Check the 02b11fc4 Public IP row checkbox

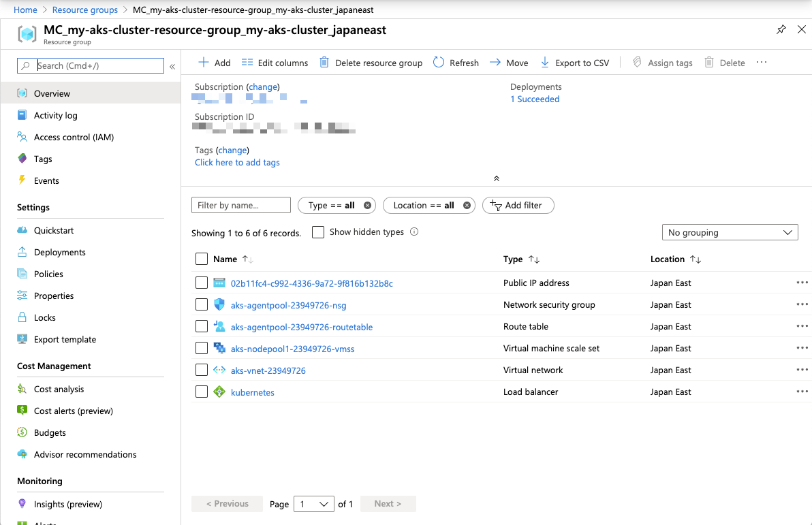202,283
